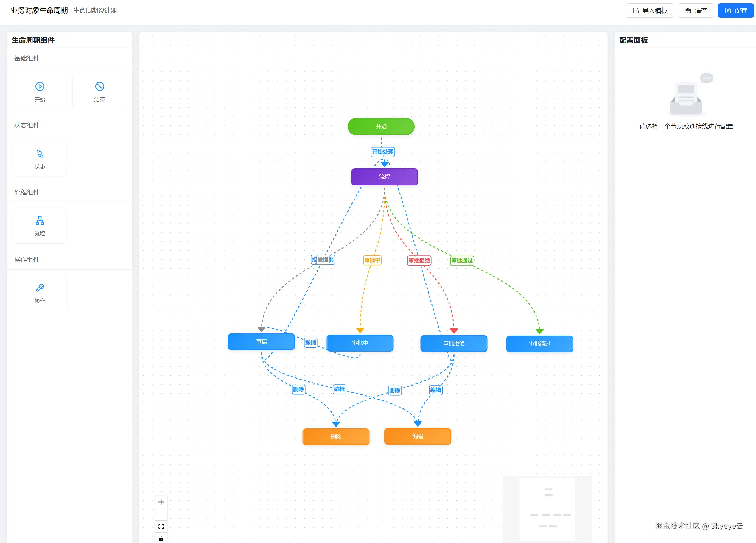Select the 开始处理 edge label

pos(383,152)
